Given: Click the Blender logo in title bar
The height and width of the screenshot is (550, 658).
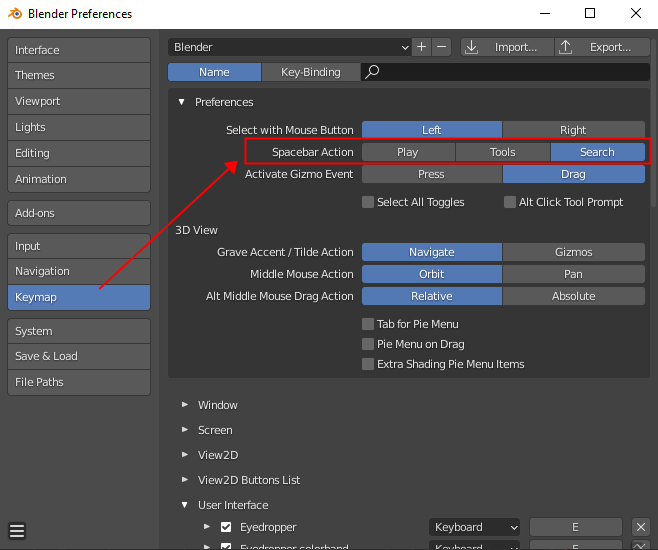Looking at the screenshot, I should tap(13, 14).
